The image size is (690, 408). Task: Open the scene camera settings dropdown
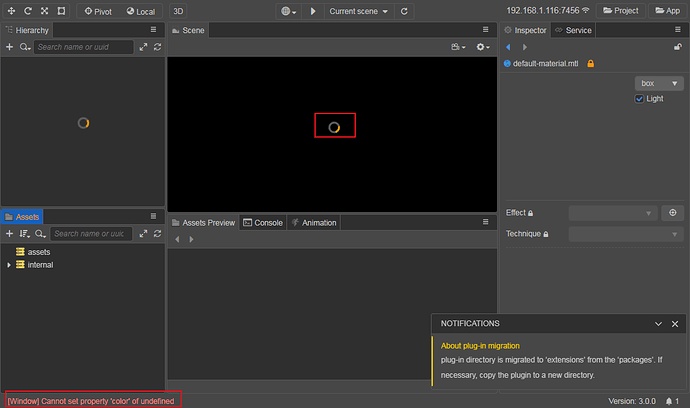458,47
